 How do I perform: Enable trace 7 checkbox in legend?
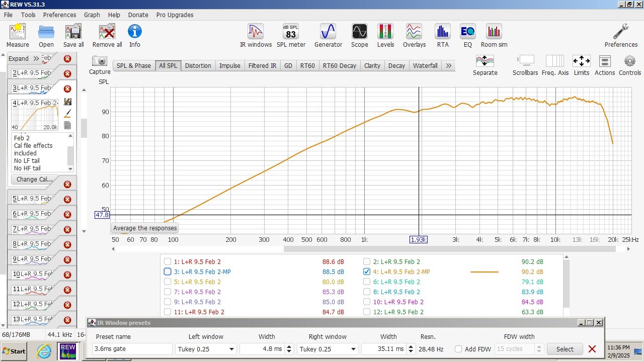(x=168, y=292)
